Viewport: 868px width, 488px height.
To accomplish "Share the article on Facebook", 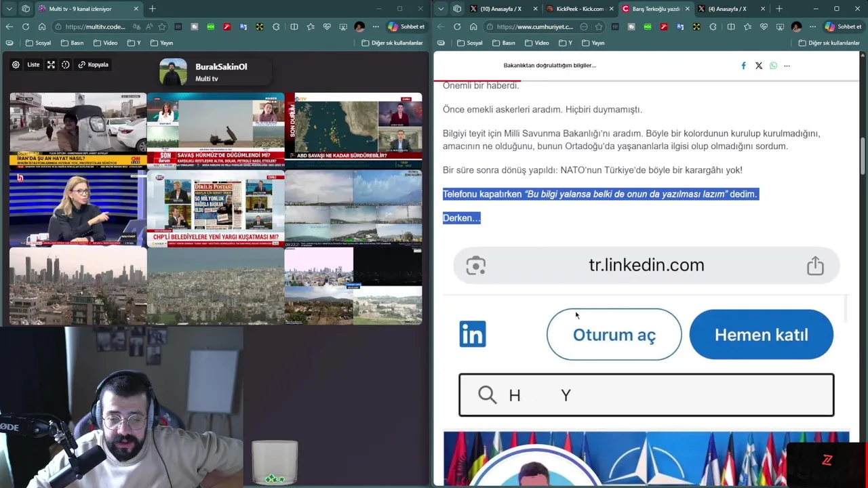I will (743, 66).
